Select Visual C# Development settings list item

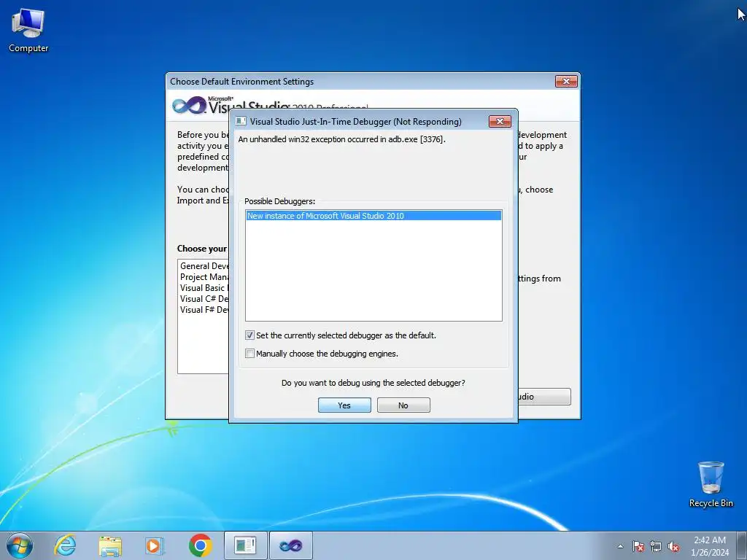(204, 299)
